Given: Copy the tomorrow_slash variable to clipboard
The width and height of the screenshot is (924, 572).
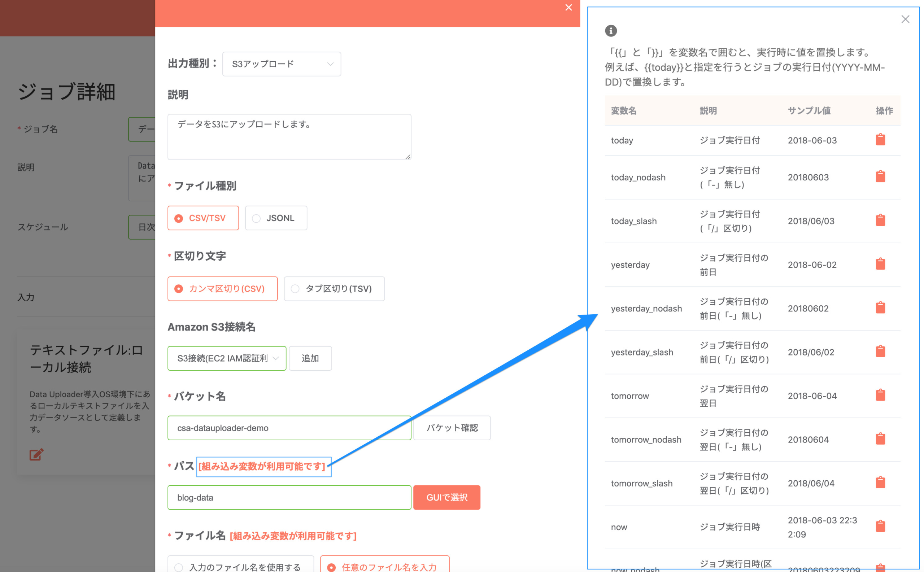Looking at the screenshot, I should coord(880,482).
